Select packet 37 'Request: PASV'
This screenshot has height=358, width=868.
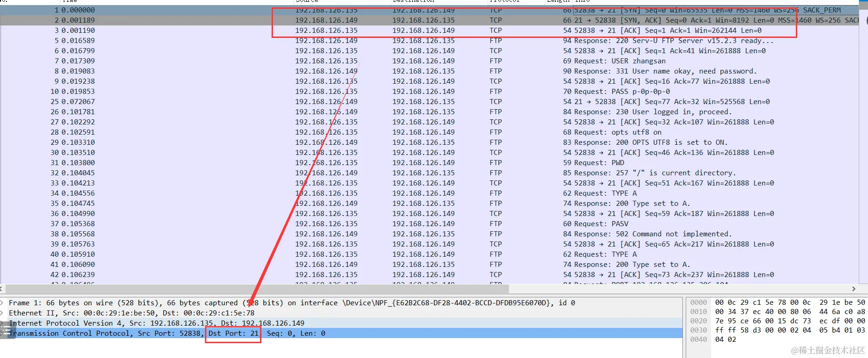tap(430, 224)
